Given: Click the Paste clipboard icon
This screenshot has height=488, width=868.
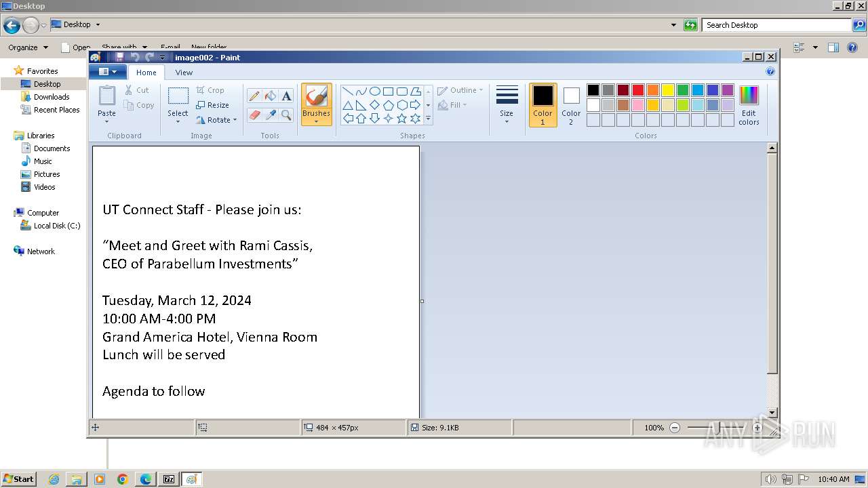Looking at the screenshot, I should pyautogui.click(x=106, y=96).
